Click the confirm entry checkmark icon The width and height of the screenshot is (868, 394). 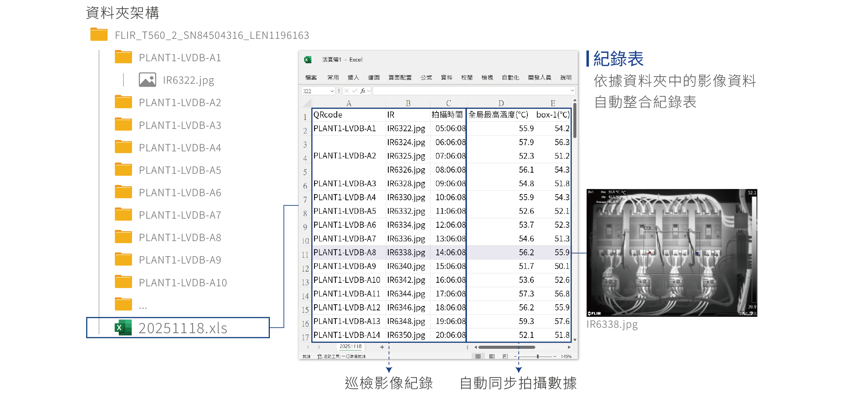point(355,91)
